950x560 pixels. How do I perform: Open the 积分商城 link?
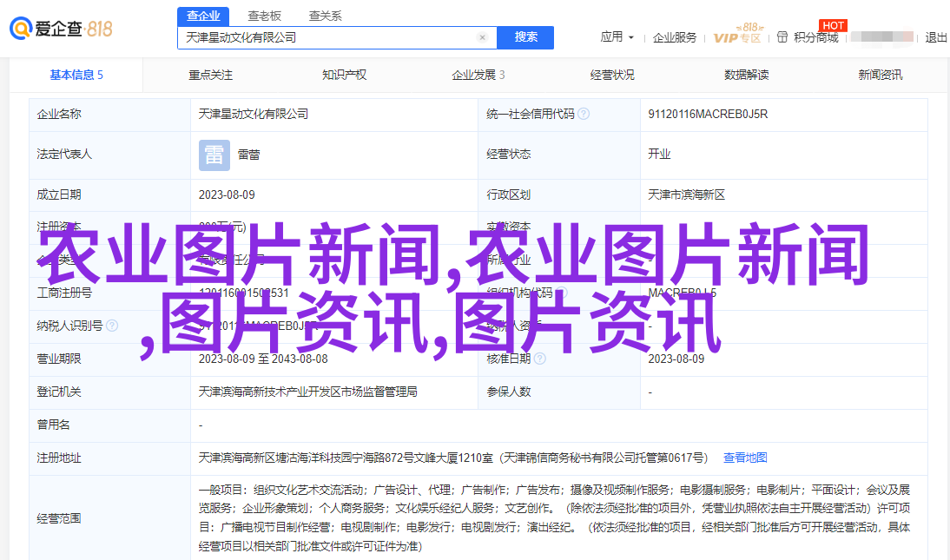[816, 37]
